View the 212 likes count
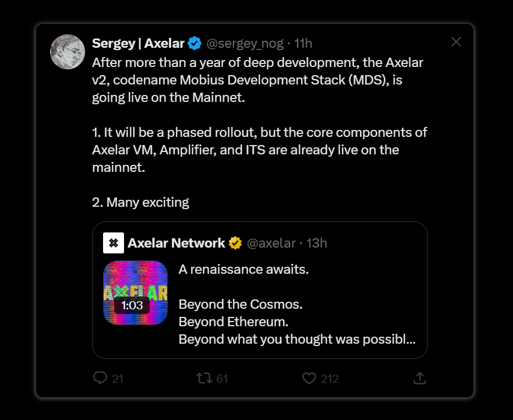The width and height of the screenshot is (513, 420). coord(330,379)
